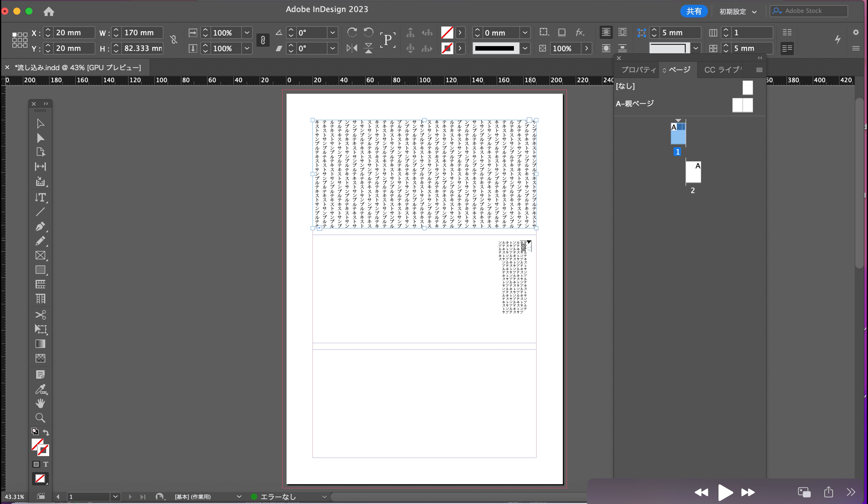Viewport: 868px width, 504px height.
Task: Open the page number dropdown
Action: tap(115, 496)
